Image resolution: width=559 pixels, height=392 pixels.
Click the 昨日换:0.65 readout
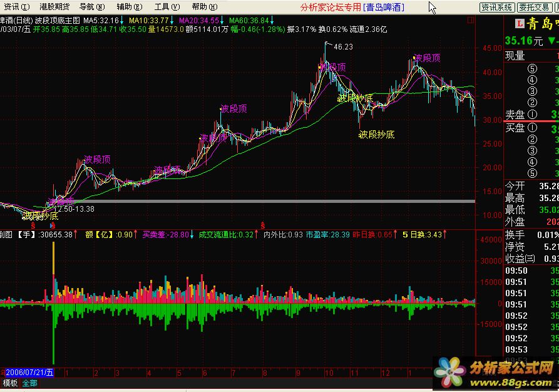coord(372,235)
